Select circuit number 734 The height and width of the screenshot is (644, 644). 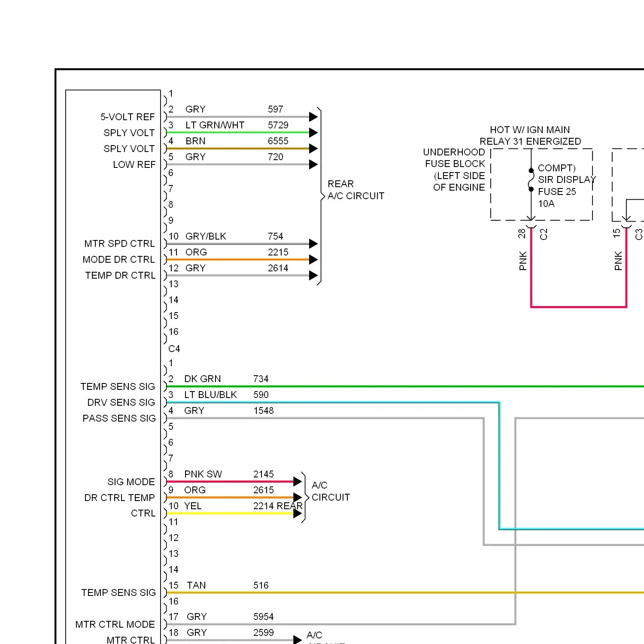click(261, 379)
